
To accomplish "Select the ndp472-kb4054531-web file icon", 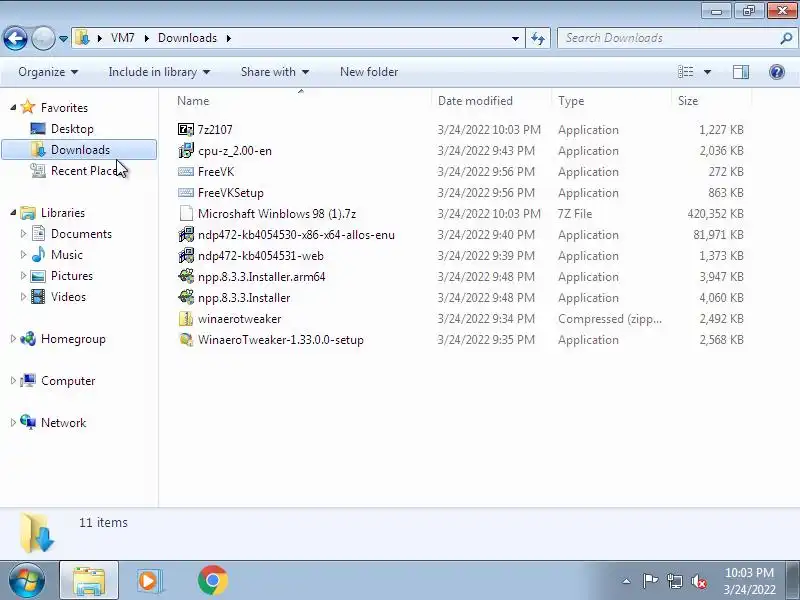I will coord(186,256).
